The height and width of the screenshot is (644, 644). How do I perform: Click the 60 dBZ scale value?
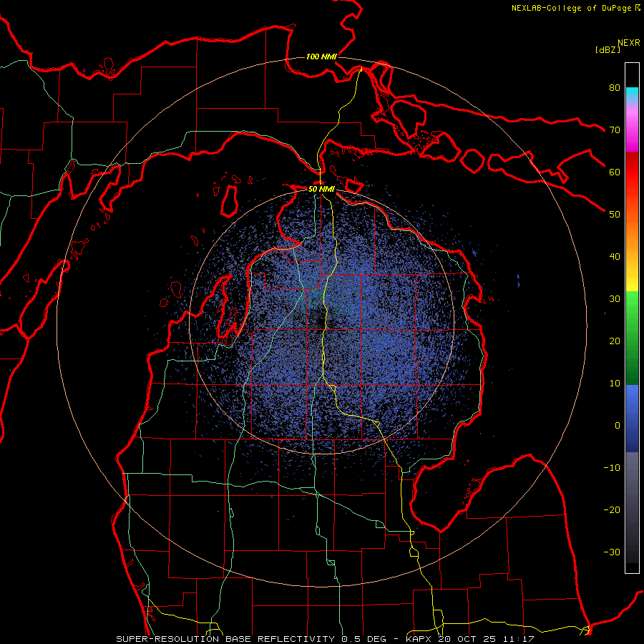tap(615, 172)
